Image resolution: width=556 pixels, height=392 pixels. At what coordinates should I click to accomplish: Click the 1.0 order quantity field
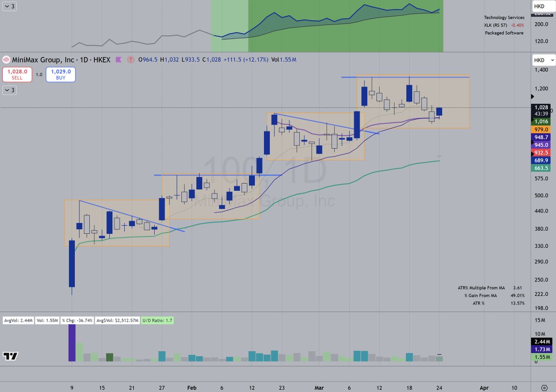39,75
